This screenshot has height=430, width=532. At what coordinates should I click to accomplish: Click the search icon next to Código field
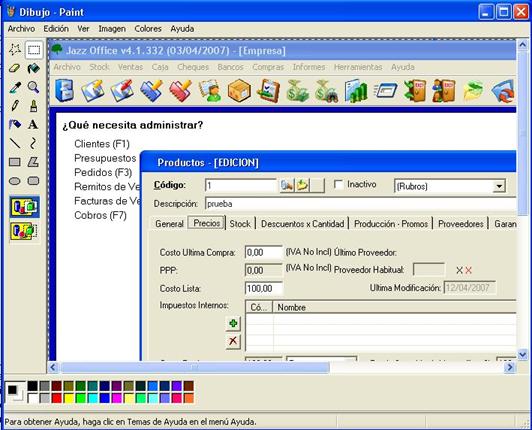[287, 185]
